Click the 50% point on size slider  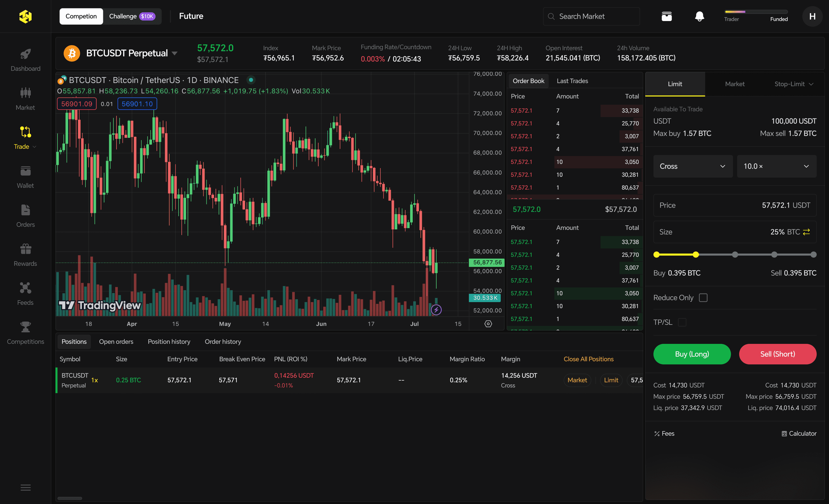pos(735,255)
